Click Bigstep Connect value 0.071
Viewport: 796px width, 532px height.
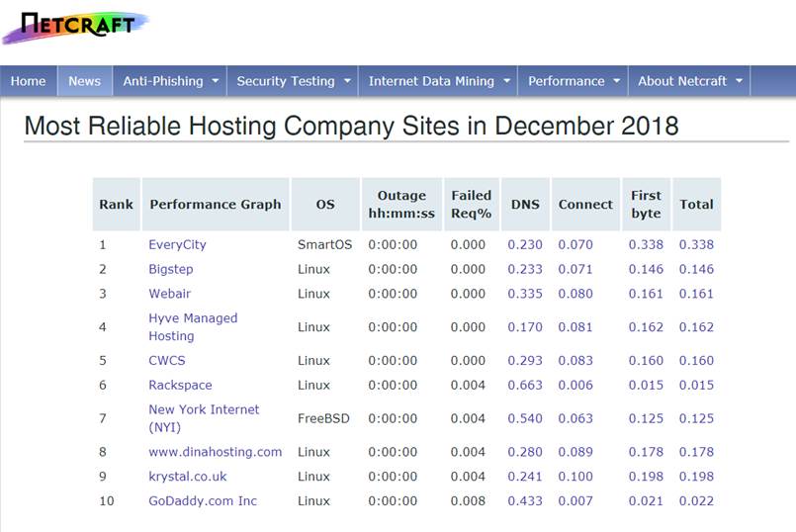click(x=575, y=269)
